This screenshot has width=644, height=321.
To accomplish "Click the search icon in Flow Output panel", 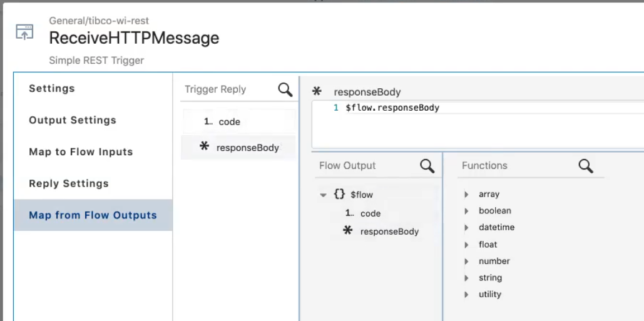I will click(427, 166).
